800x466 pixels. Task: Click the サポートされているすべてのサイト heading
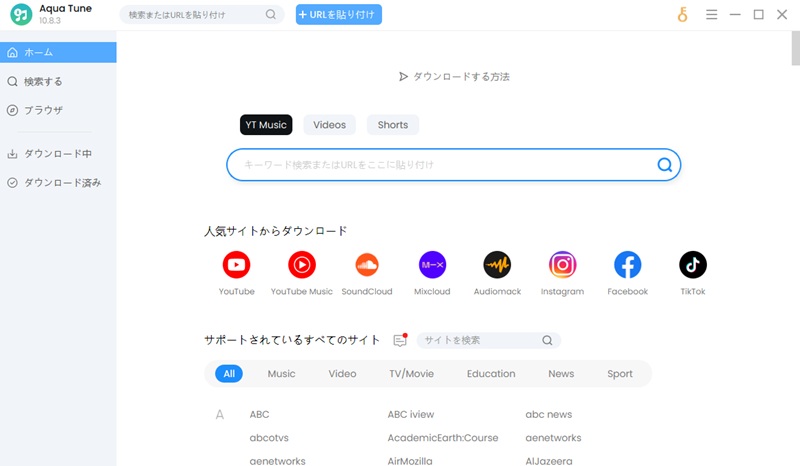292,340
